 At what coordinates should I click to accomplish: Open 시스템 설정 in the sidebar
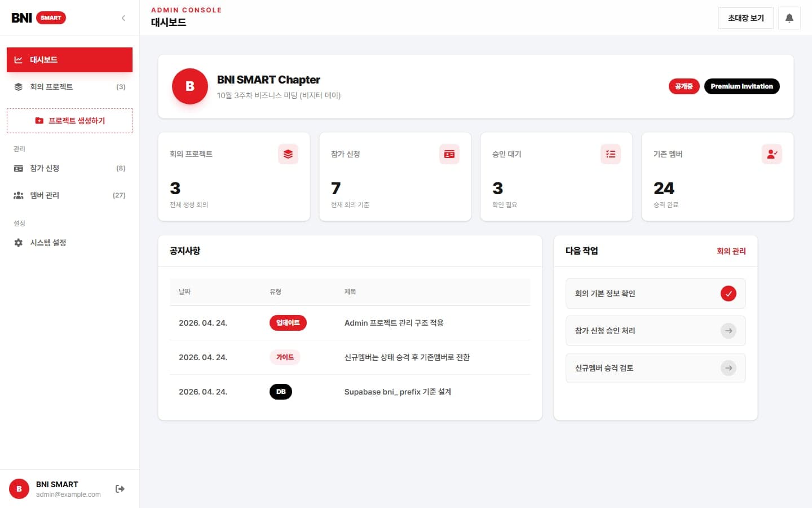(69, 243)
